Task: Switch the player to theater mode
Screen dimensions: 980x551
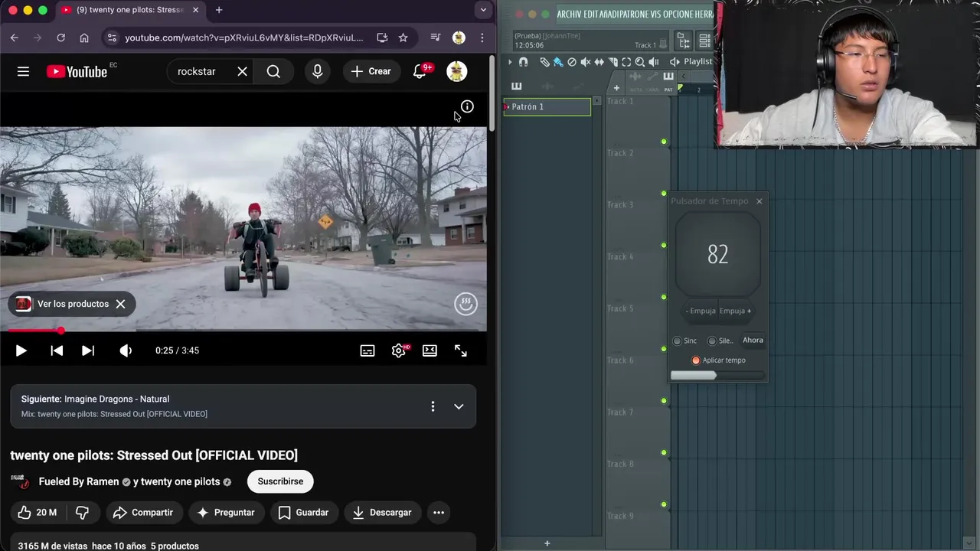Action: tap(430, 350)
